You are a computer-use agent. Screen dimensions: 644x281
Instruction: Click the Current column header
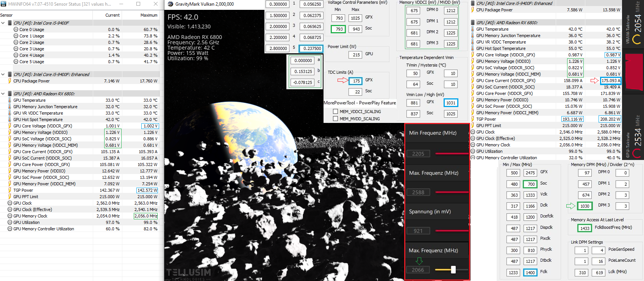(x=113, y=15)
